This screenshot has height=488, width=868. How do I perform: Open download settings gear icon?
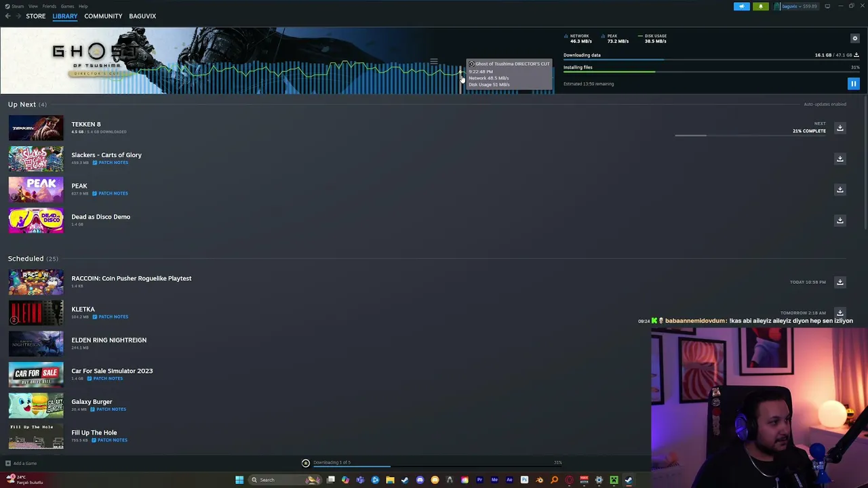point(855,39)
